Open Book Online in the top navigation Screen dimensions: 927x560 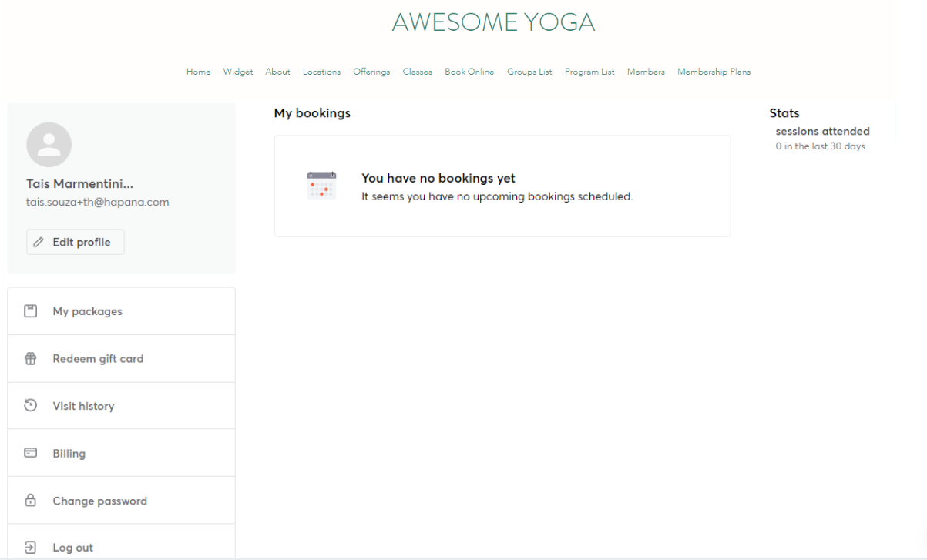469,72
